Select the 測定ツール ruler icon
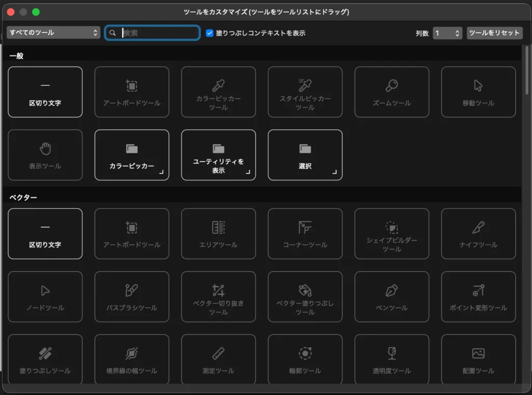 click(218, 353)
